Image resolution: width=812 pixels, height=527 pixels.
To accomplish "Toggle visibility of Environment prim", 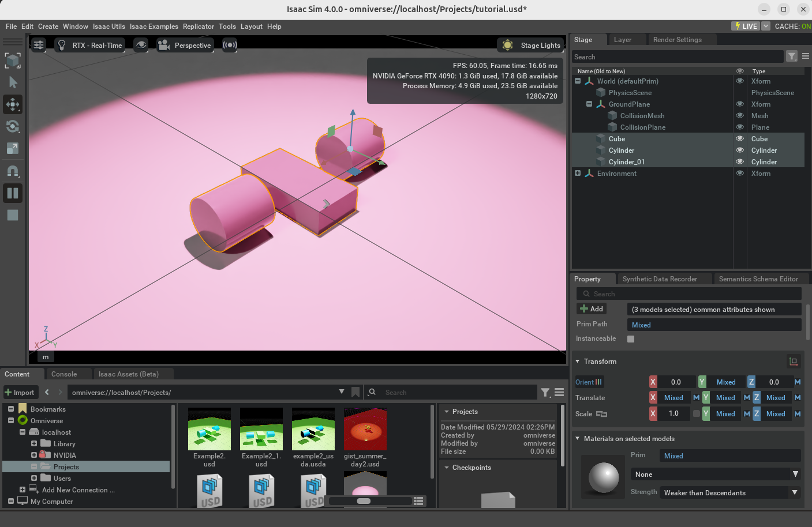I will 739,173.
